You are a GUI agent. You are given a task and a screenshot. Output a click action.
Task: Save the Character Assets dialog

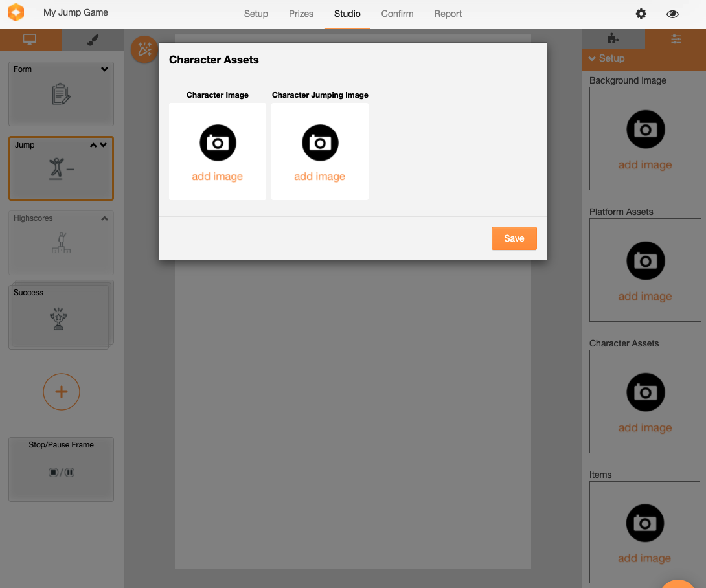point(514,238)
